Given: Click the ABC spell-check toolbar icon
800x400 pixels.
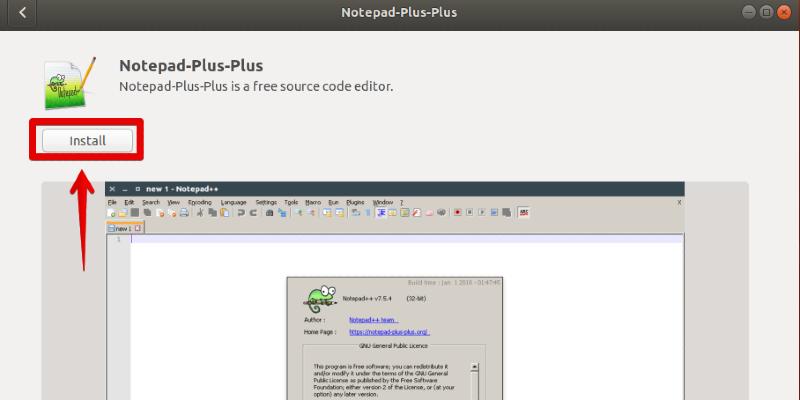Looking at the screenshot, I should 523,213.
